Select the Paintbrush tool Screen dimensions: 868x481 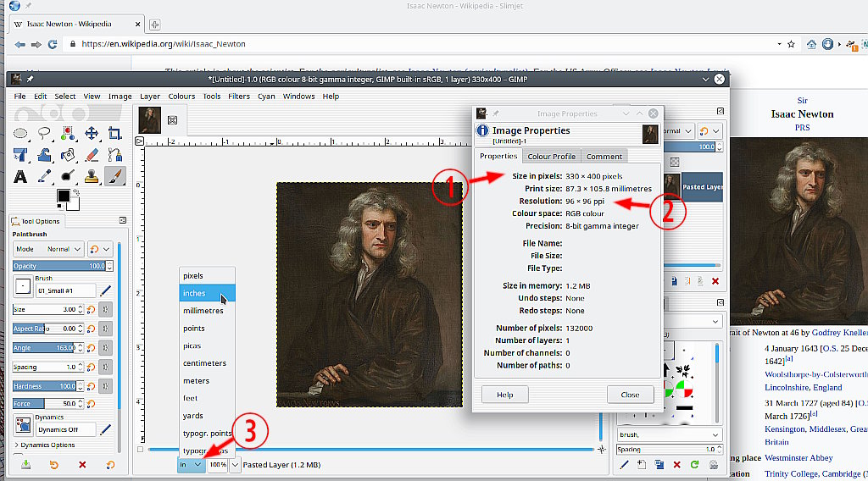coord(114,176)
